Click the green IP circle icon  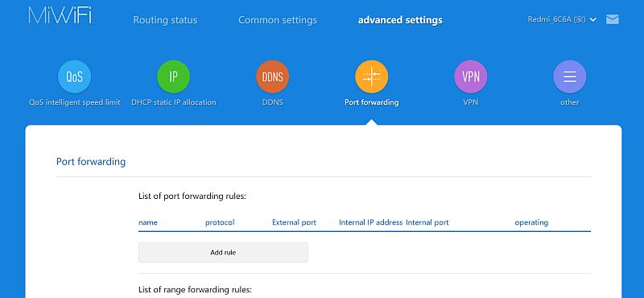tap(174, 77)
